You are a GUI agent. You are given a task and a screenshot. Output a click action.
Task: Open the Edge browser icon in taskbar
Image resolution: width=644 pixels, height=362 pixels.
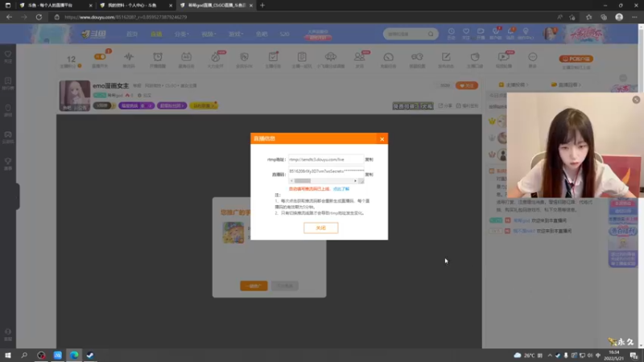pyautogui.click(x=74, y=355)
